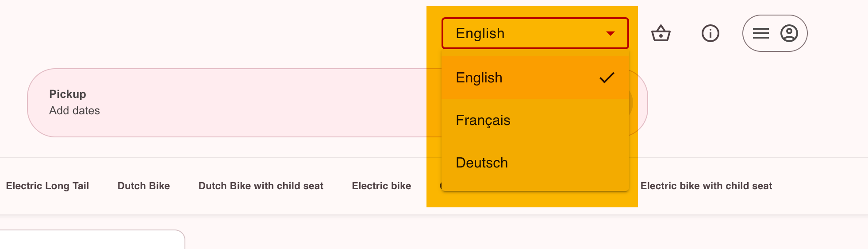
Task: Click the red language dropdown arrow
Action: tap(611, 34)
